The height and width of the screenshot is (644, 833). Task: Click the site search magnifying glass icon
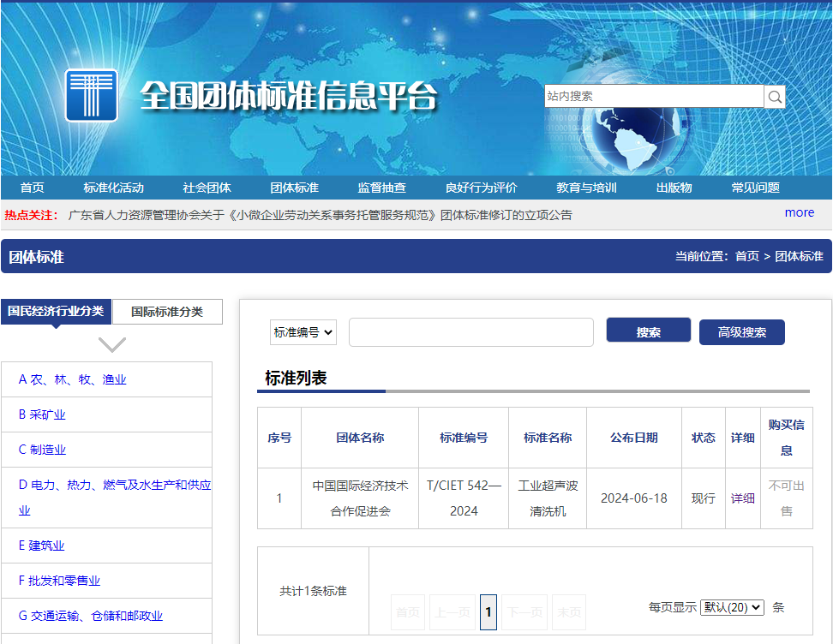774,96
